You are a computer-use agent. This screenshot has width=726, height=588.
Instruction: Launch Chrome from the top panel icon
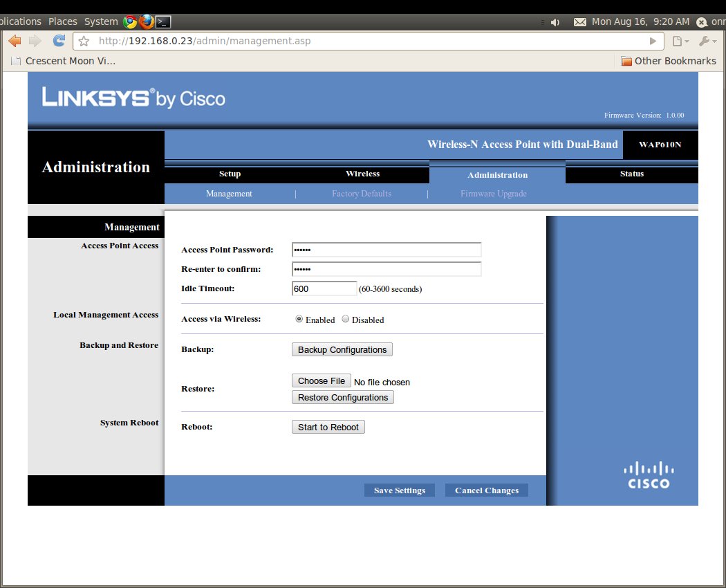(x=130, y=21)
